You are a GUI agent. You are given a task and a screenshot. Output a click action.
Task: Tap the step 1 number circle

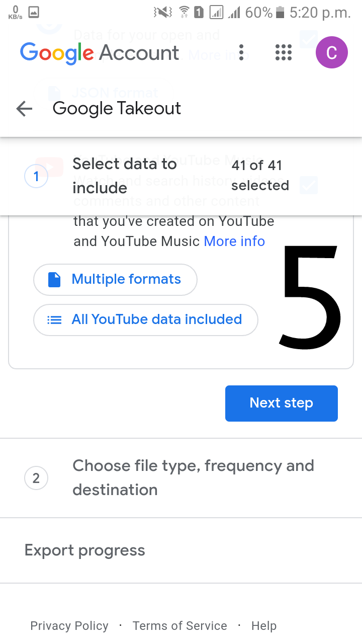pyautogui.click(x=36, y=177)
